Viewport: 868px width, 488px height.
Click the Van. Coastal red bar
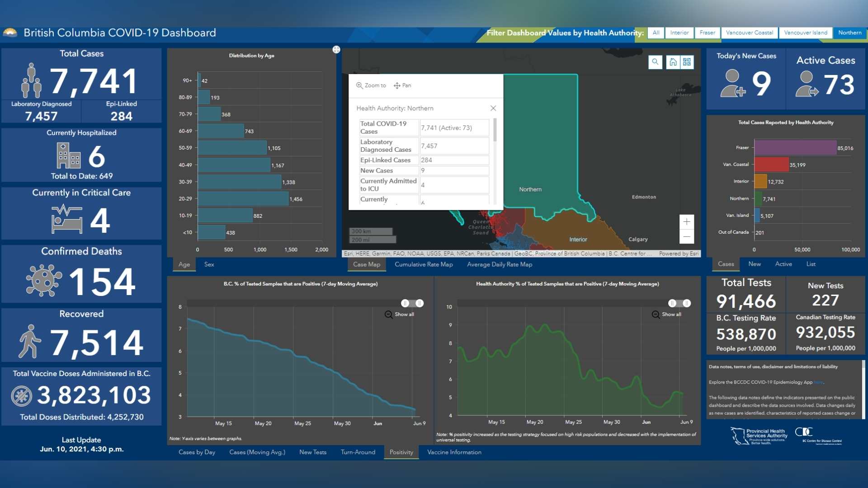(x=772, y=164)
